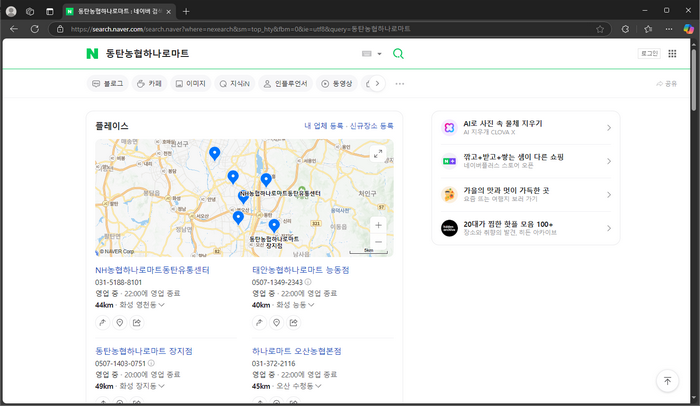
Task: Open AI로 사진 속 물체 지우기 item
Action: 526,128
